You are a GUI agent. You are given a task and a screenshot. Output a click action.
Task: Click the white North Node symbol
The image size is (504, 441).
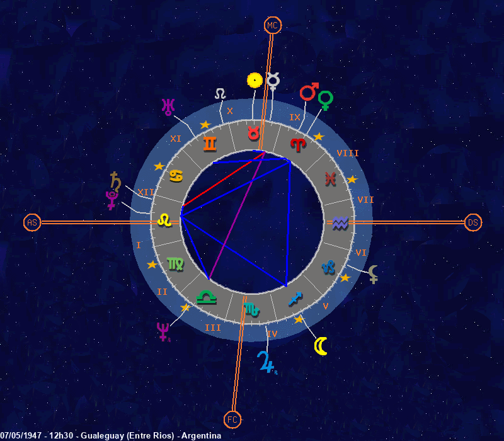pyautogui.click(x=220, y=93)
